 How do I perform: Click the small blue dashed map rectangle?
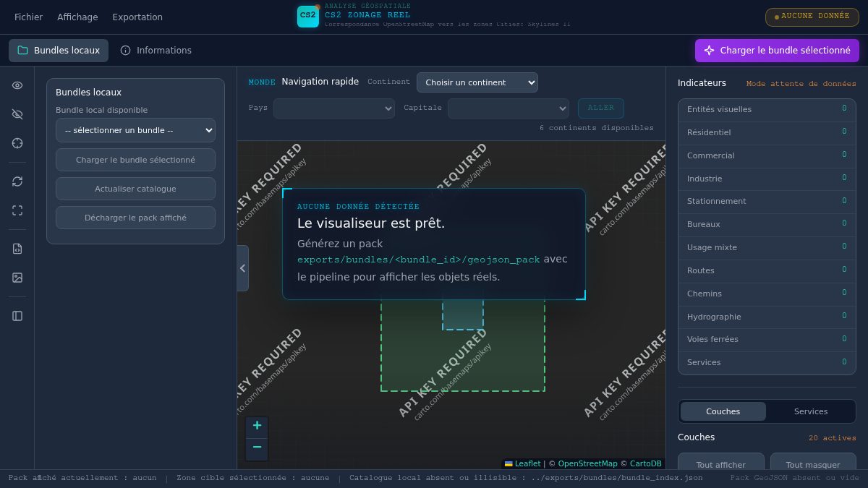pos(463,314)
